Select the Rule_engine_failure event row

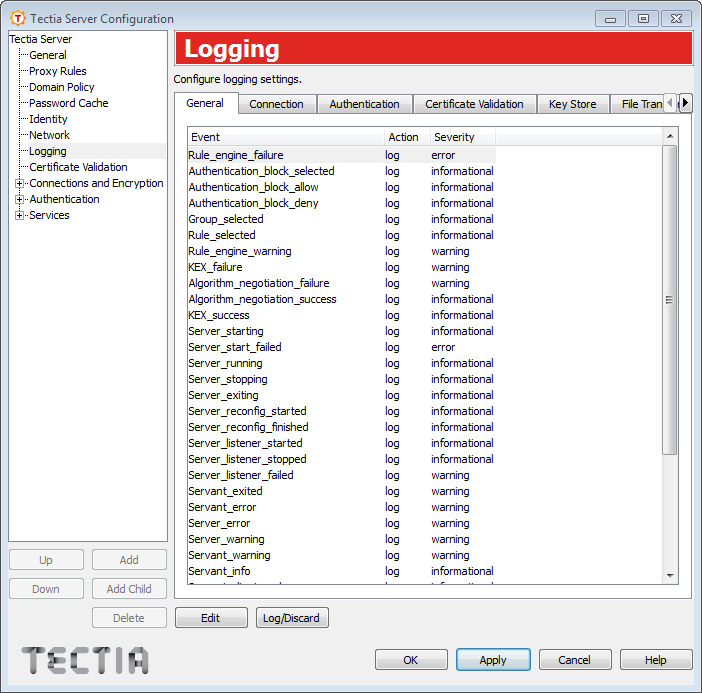click(342, 155)
